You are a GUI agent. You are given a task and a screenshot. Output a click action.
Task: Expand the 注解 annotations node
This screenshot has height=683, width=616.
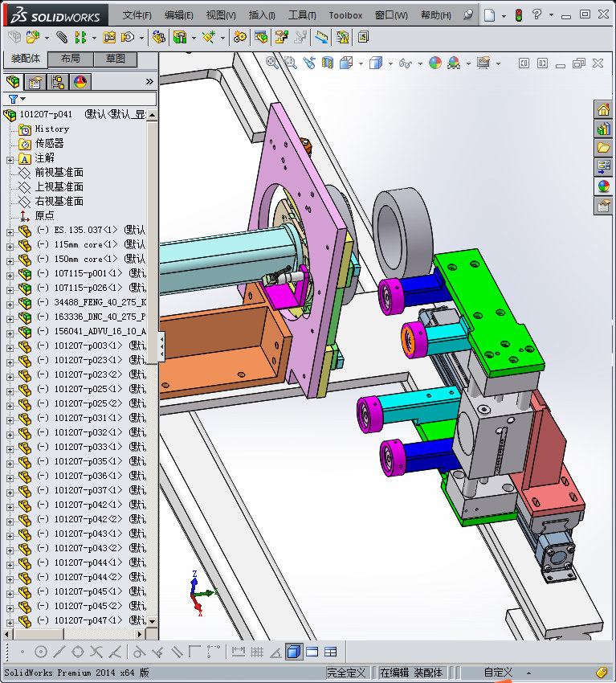pos(10,160)
